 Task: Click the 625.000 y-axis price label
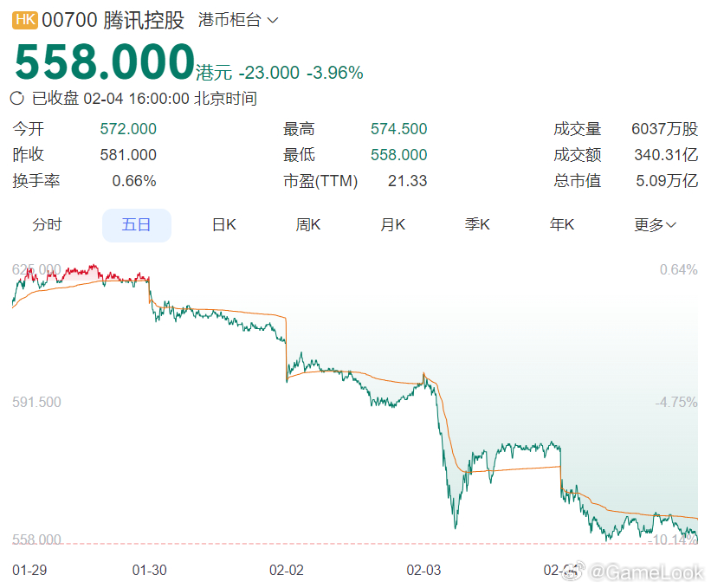coord(36,269)
